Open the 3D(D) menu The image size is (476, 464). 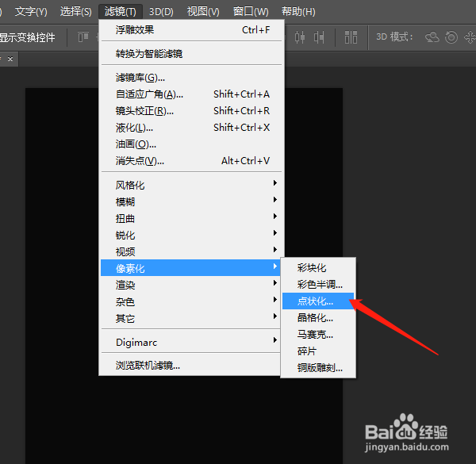click(161, 12)
